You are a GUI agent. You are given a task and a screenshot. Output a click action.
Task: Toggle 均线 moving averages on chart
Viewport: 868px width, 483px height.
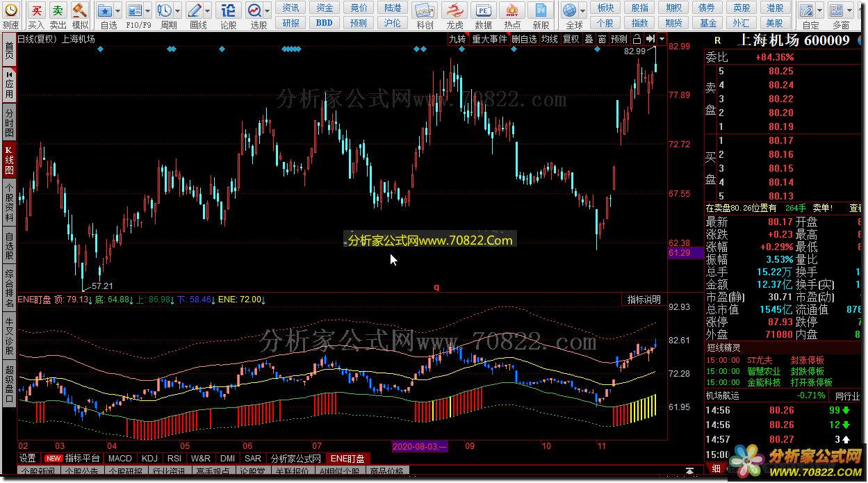pos(550,39)
